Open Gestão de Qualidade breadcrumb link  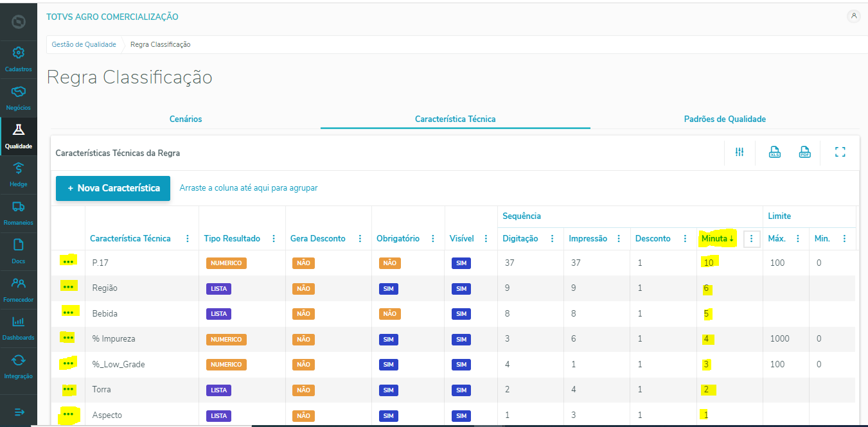point(84,44)
